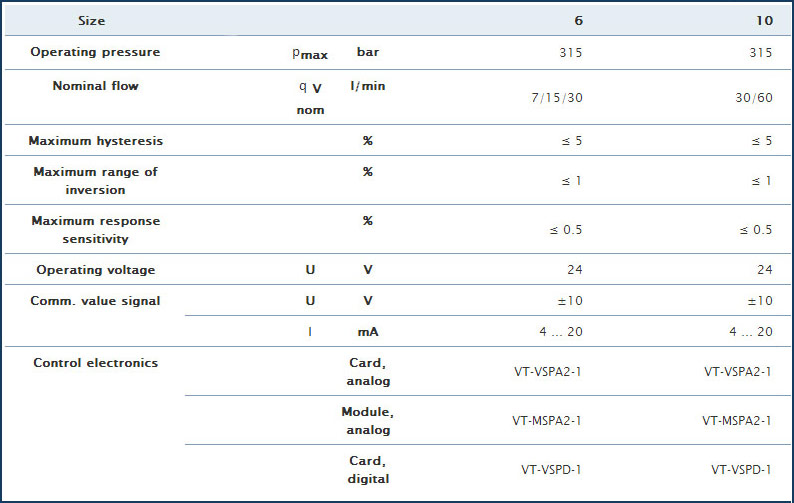Click the Comm. value signal label

[x=95, y=301]
